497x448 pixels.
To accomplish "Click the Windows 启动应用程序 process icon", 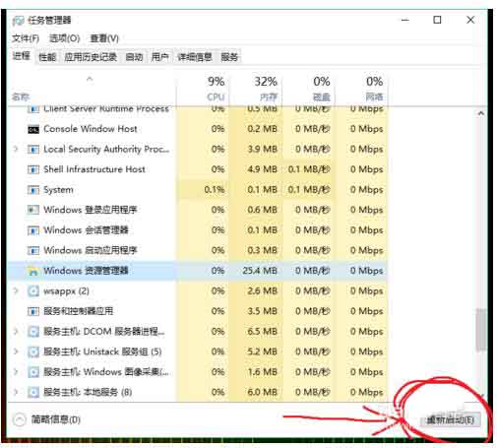I will point(33,251).
